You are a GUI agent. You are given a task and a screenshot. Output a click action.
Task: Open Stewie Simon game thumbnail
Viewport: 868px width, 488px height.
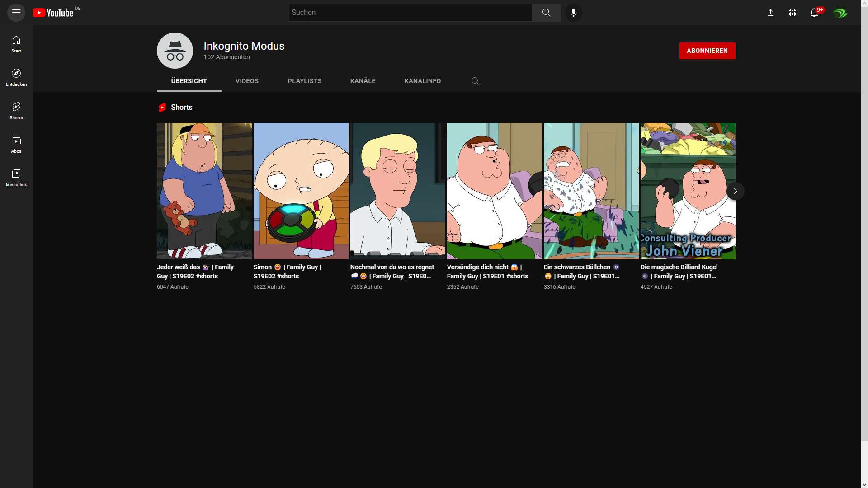point(301,191)
